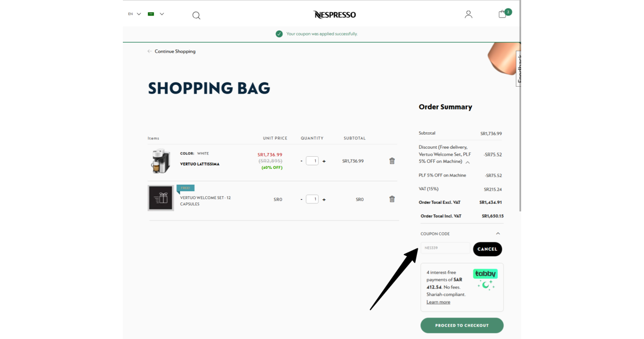
Task: Open the search magnifier icon
Action: (x=196, y=16)
